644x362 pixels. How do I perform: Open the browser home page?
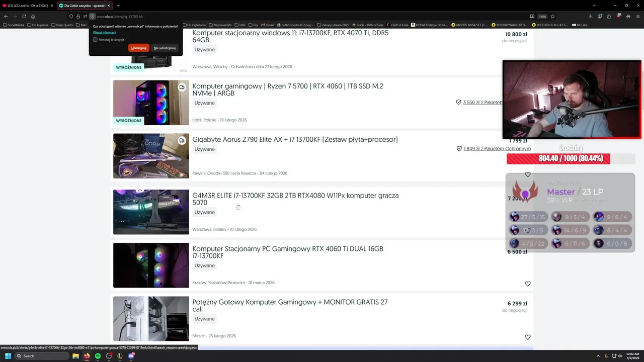[33, 16]
